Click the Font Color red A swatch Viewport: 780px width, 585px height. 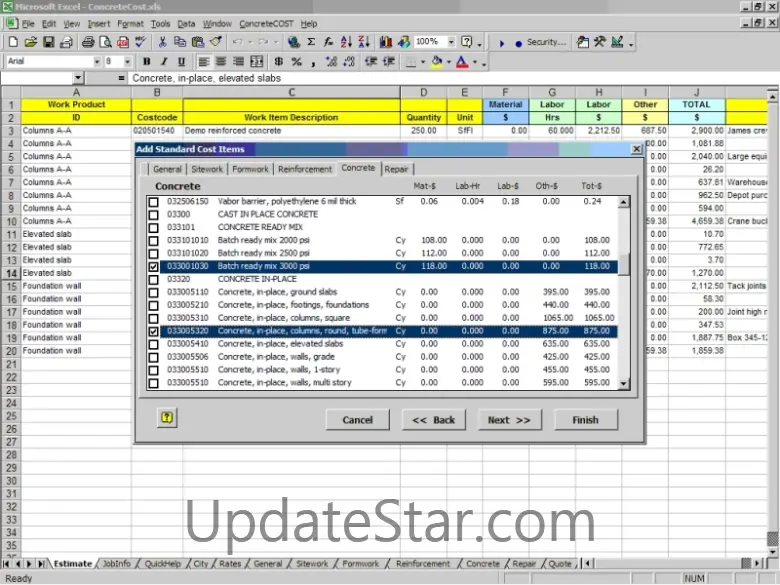(x=463, y=62)
